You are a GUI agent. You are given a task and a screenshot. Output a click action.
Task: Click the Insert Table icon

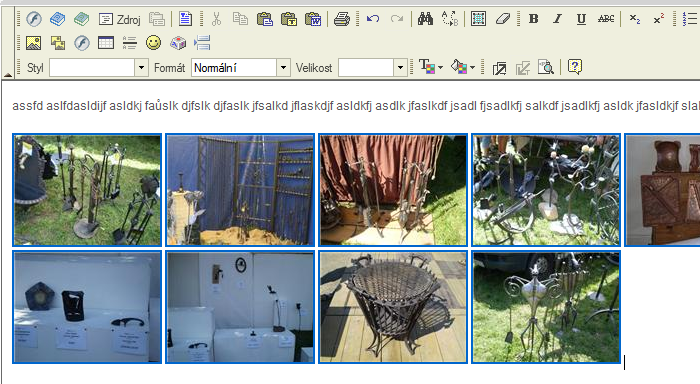(106, 43)
